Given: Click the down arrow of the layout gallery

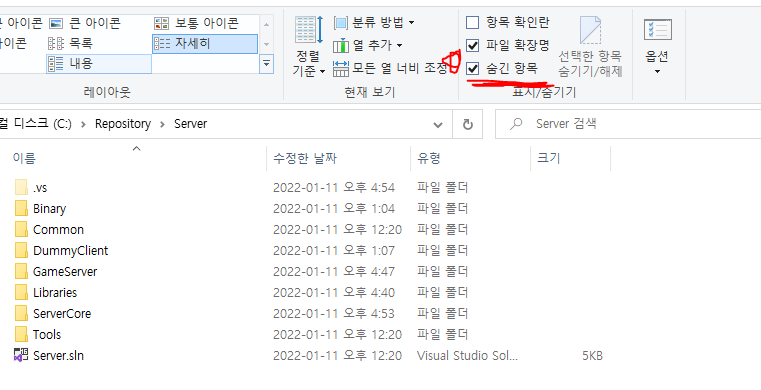Looking at the screenshot, I should tap(266, 44).
